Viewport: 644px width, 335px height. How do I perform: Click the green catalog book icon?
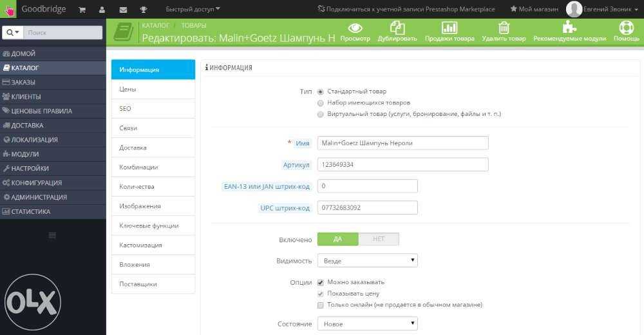click(x=123, y=32)
